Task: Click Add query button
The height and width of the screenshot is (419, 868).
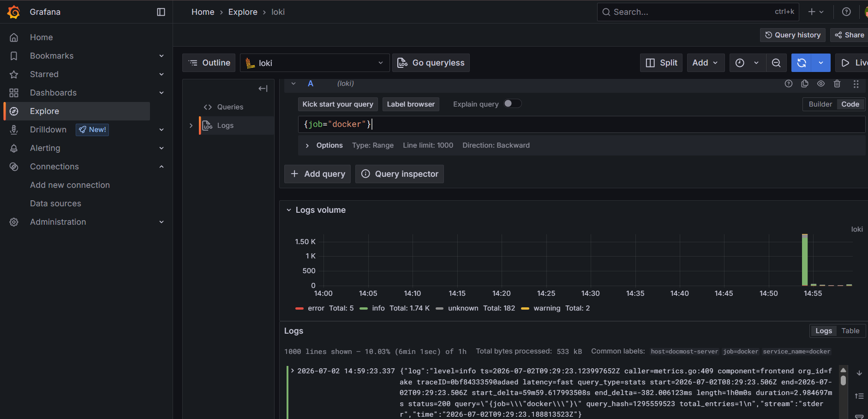Action: [317, 174]
